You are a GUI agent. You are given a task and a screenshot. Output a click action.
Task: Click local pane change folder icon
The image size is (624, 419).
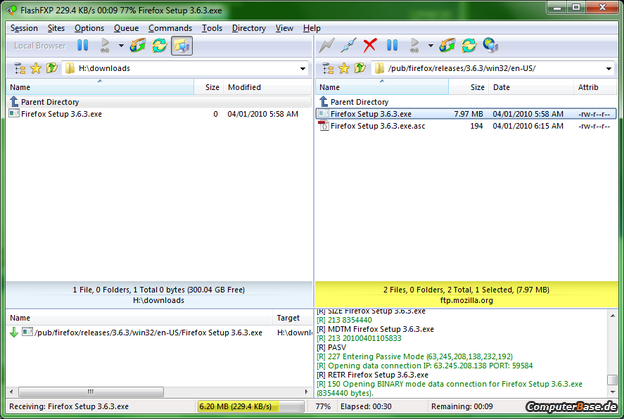point(138,45)
